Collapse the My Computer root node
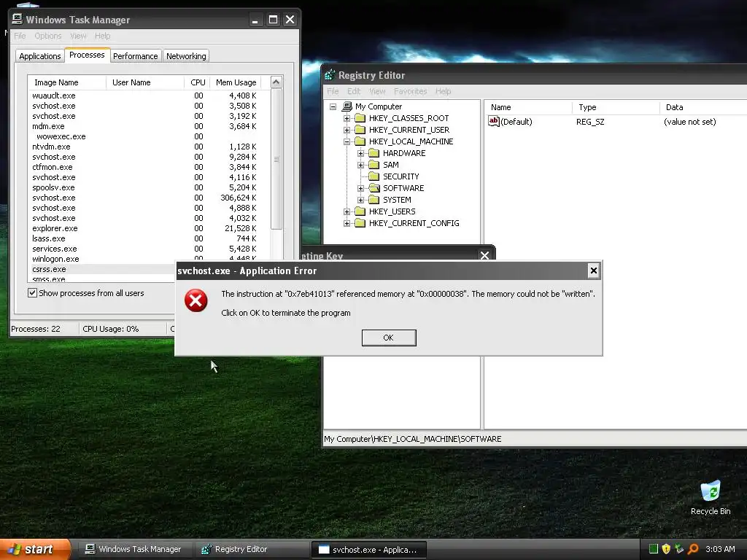This screenshot has height=560, width=747. [333, 106]
